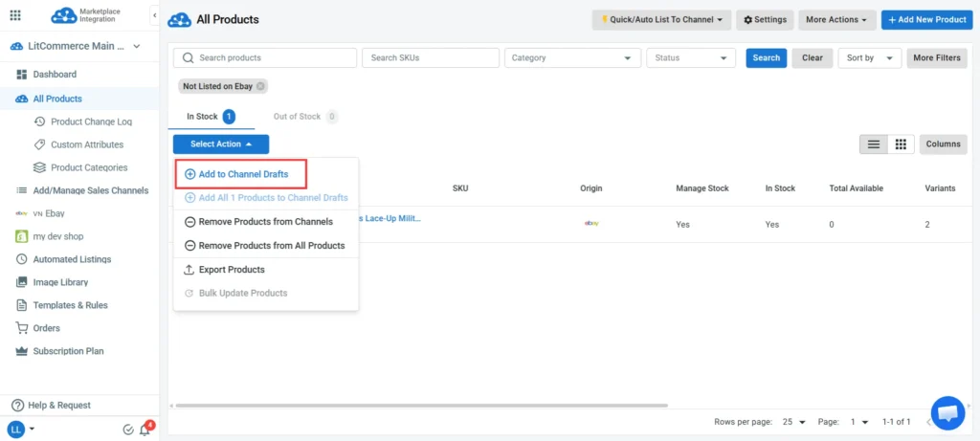Open the More Actions dropdown
980x441 pixels.
tap(836, 20)
